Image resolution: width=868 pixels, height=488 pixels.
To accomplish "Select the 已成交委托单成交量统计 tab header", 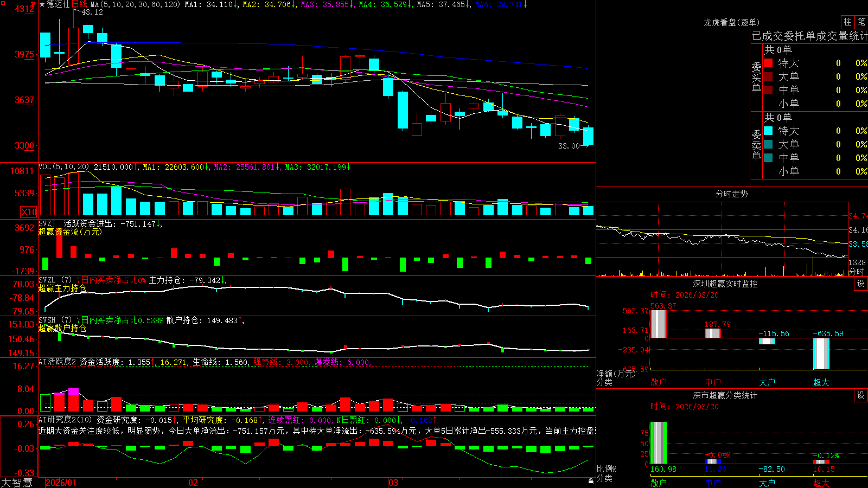I will click(x=809, y=36).
